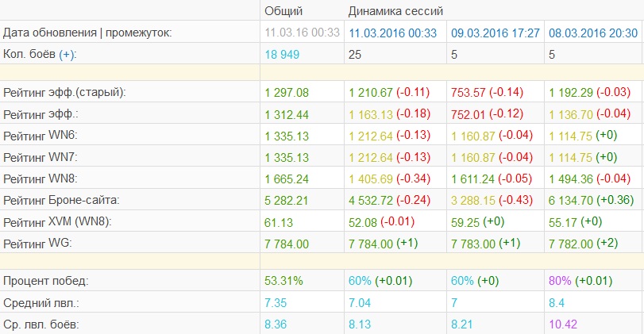Click the overall rating 1 312.44
Viewport: 644px width, 334px height.
[x=287, y=114]
